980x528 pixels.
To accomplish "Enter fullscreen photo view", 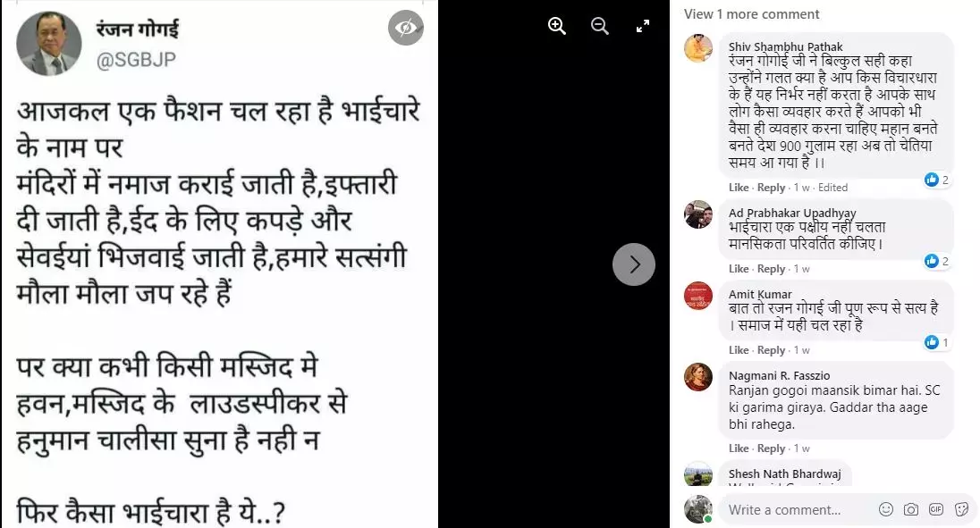I will click(x=643, y=26).
